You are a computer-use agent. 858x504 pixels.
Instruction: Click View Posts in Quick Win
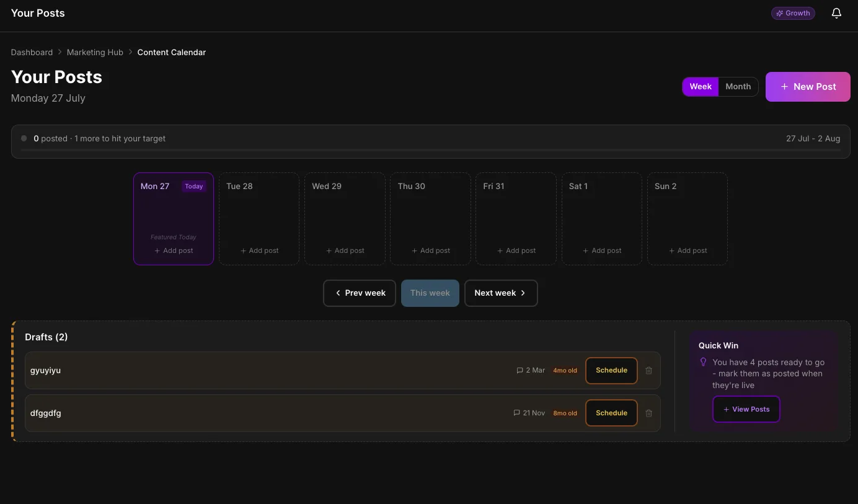tap(746, 409)
